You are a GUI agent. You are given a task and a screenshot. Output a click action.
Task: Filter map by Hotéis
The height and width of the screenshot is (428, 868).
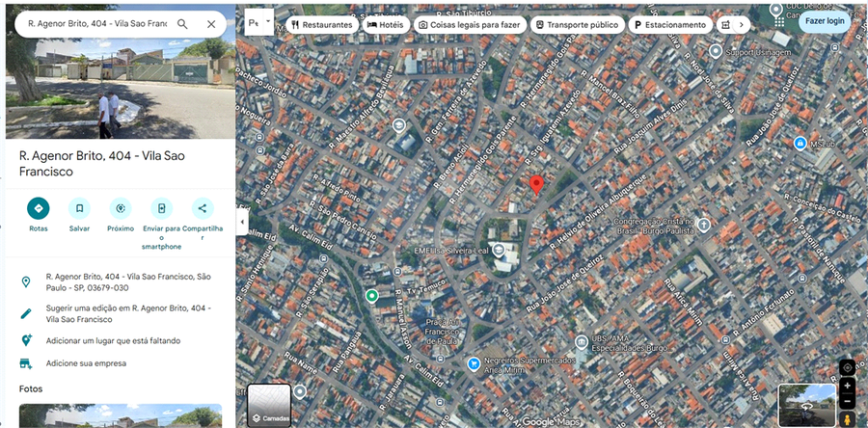(386, 24)
